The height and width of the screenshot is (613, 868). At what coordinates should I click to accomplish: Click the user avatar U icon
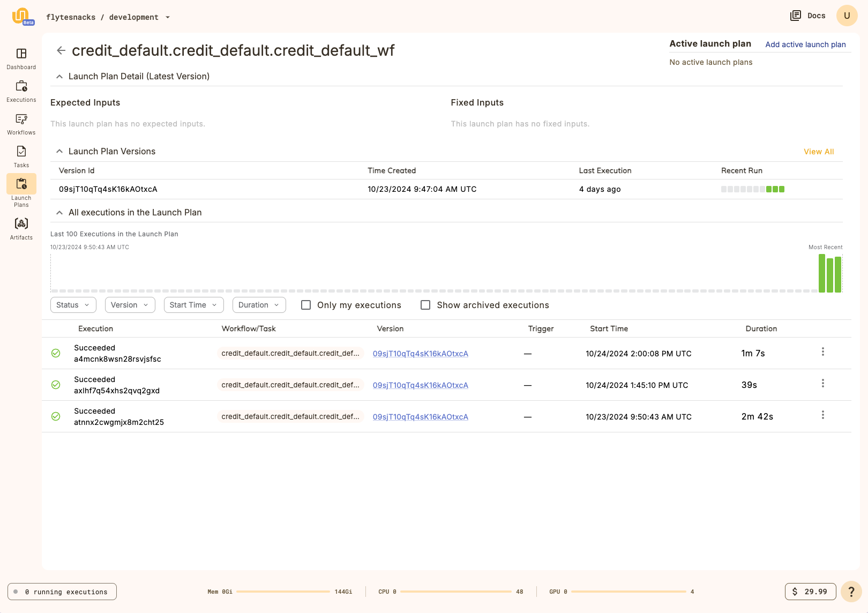847,16
